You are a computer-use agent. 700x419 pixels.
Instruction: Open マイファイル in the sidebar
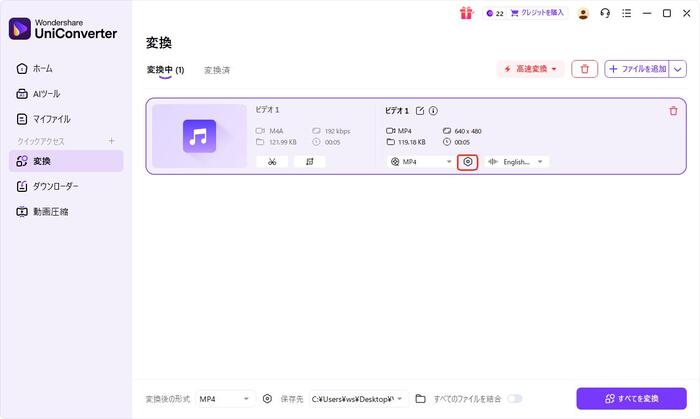pyautogui.click(x=66, y=119)
